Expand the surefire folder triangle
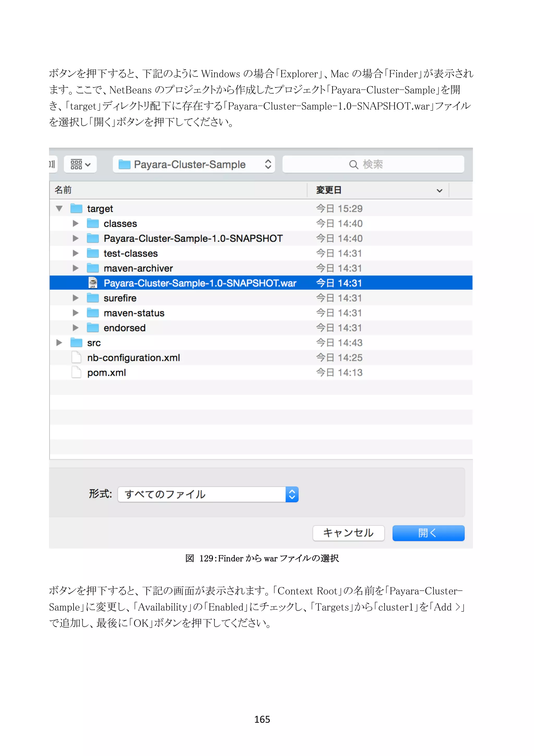 pos(76,298)
